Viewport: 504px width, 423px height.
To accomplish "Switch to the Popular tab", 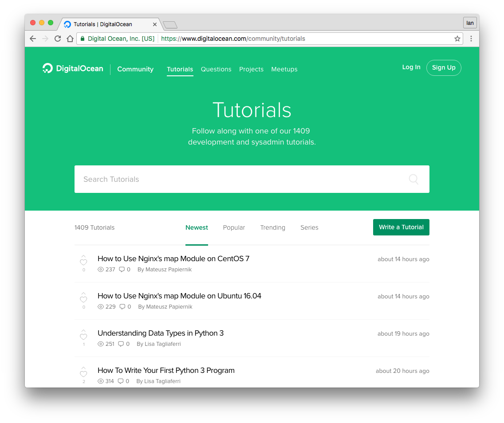I will pos(234,227).
